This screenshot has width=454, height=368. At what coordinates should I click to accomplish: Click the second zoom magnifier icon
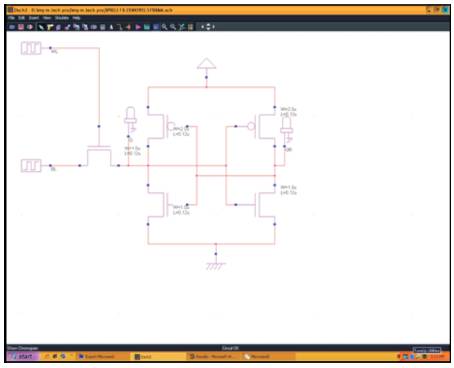click(x=173, y=27)
